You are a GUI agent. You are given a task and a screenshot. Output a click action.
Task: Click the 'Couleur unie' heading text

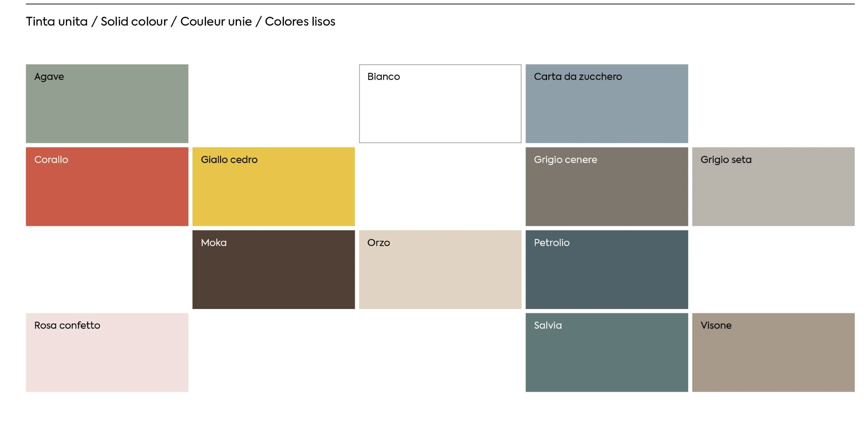pos(216,22)
